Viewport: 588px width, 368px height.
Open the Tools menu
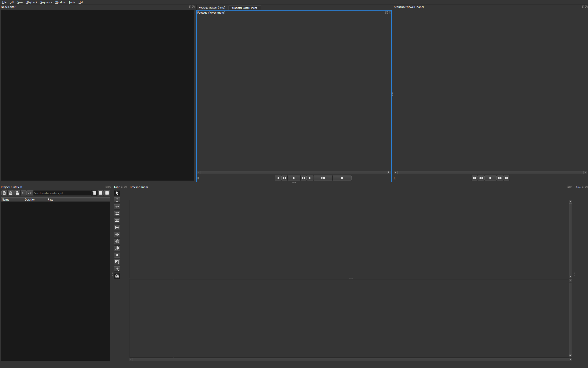click(72, 2)
